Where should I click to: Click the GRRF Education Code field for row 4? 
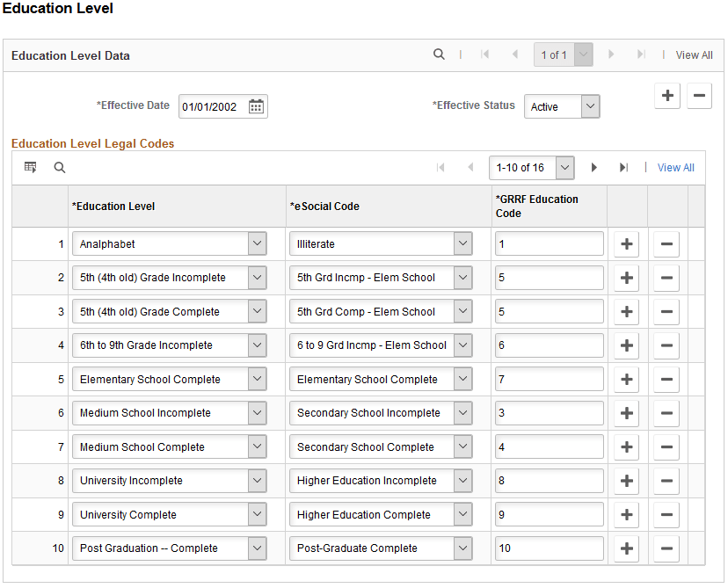click(550, 345)
